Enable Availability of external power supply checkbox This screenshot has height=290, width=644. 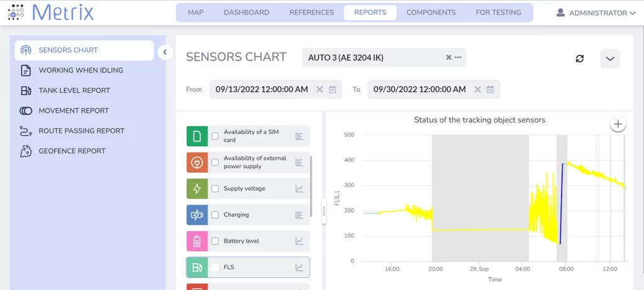(215, 162)
